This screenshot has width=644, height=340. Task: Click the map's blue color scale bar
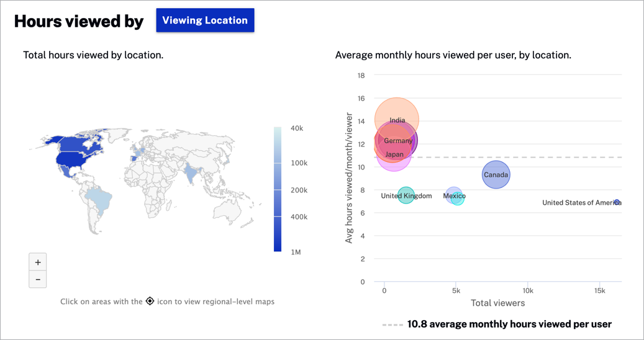(278, 189)
